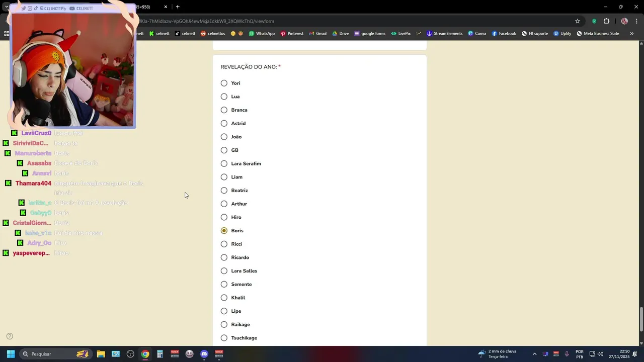This screenshot has width=644, height=362.
Task: Open the Windows Start menu
Action: 11,354
